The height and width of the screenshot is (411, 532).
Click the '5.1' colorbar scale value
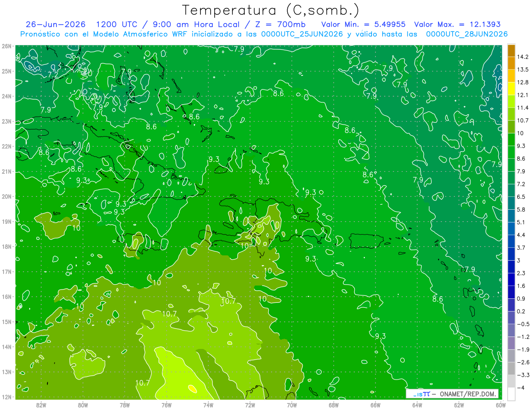pyautogui.click(x=521, y=222)
